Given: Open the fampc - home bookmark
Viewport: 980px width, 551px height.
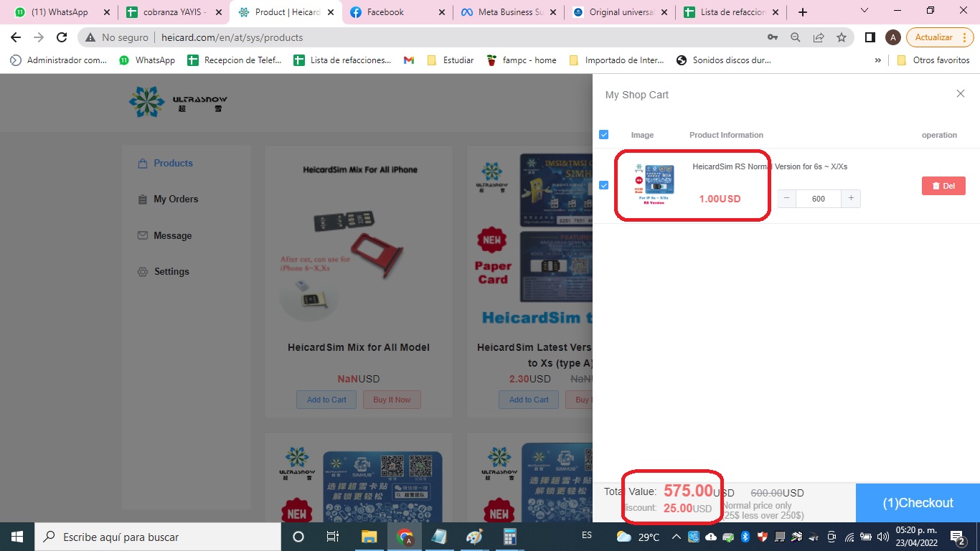Looking at the screenshot, I should [x=522, y=60].
